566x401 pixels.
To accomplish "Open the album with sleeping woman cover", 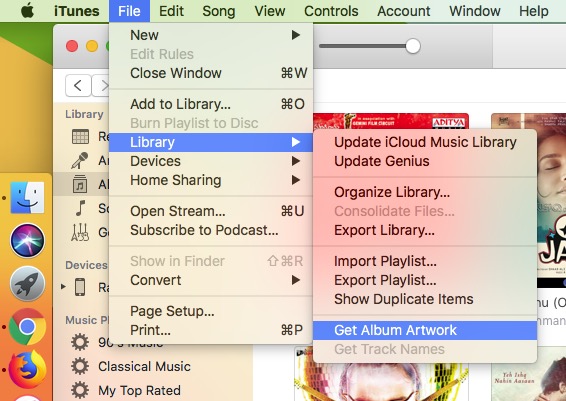I will tap(551, 200).
